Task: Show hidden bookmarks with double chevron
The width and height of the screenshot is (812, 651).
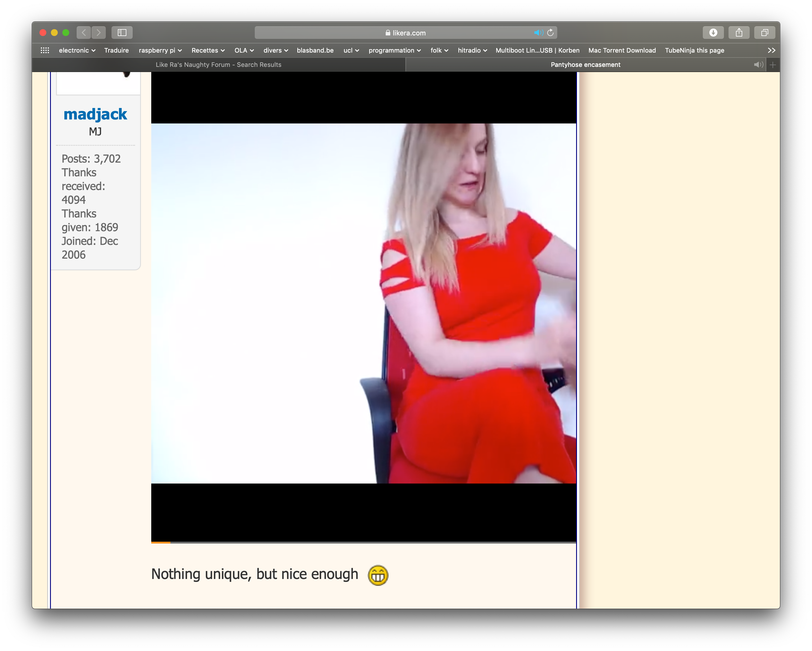Action: click(x=771, y=51)
